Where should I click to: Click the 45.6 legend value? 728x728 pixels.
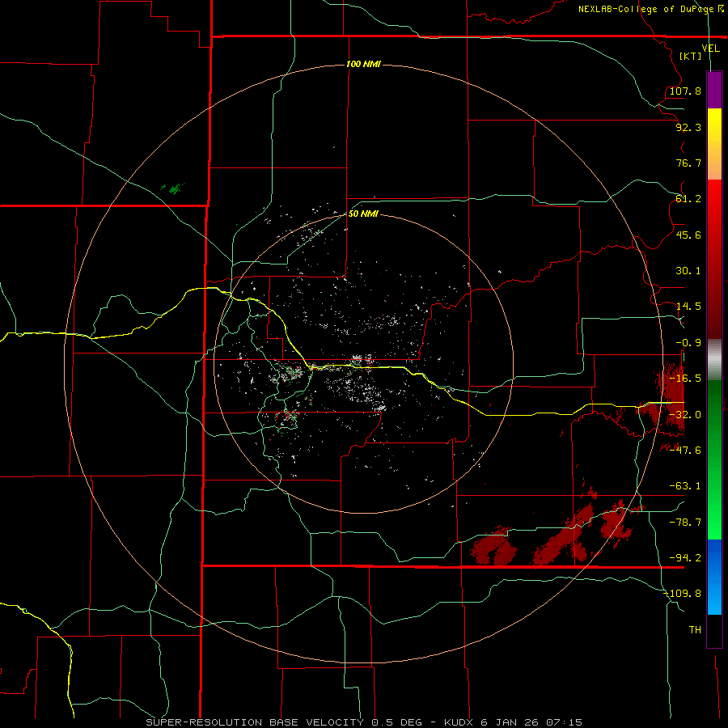pyautogui.click(x=688, y=235)
